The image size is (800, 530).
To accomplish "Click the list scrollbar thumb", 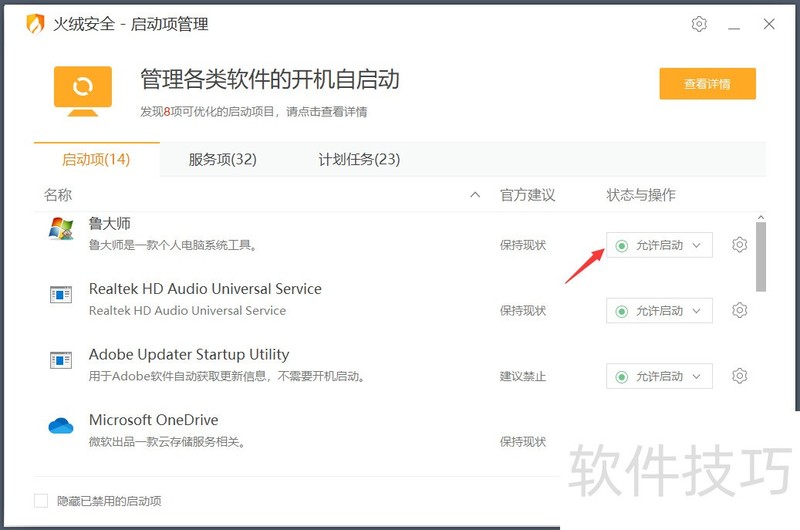I will pos(761,257).
